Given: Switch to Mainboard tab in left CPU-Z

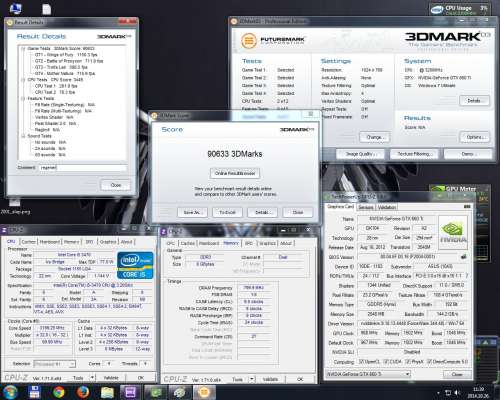Looking at the screenshot, I should point(50,242).
